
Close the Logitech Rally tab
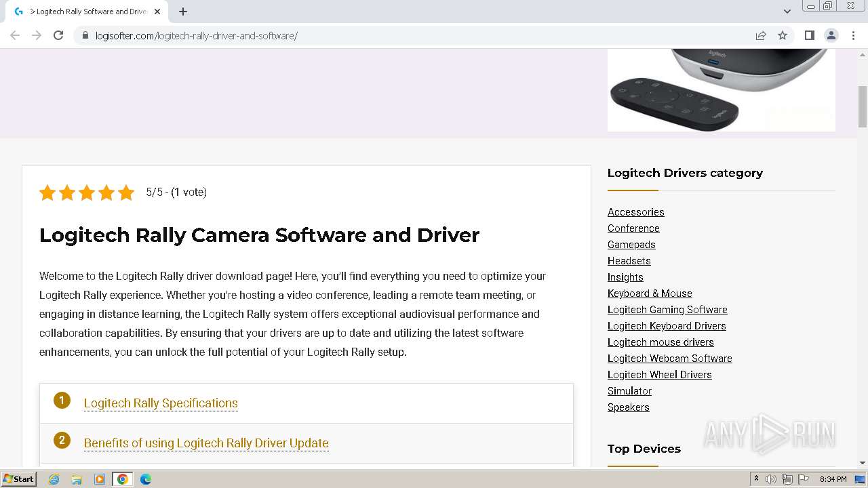pos(158,12)
